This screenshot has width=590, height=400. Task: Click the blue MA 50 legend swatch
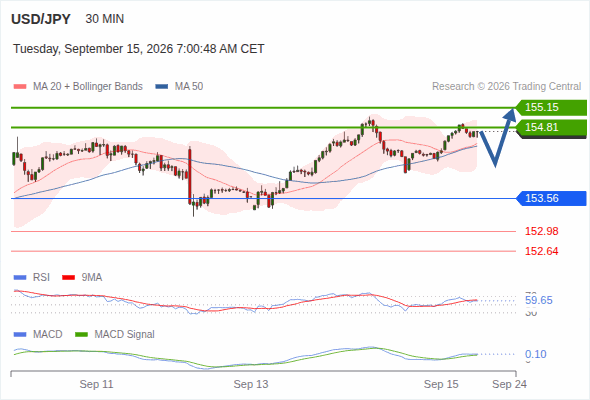click(162, 87)
